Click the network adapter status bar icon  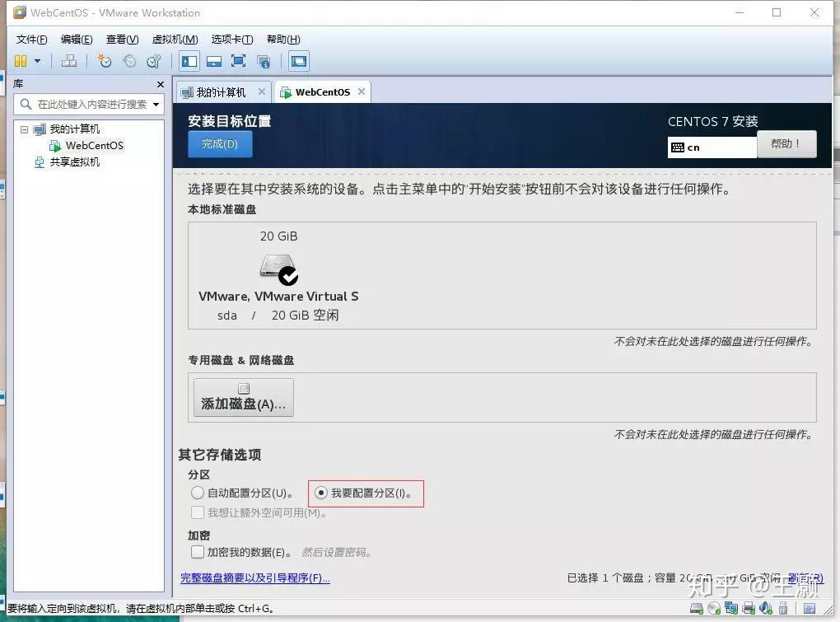coord(731,609)
